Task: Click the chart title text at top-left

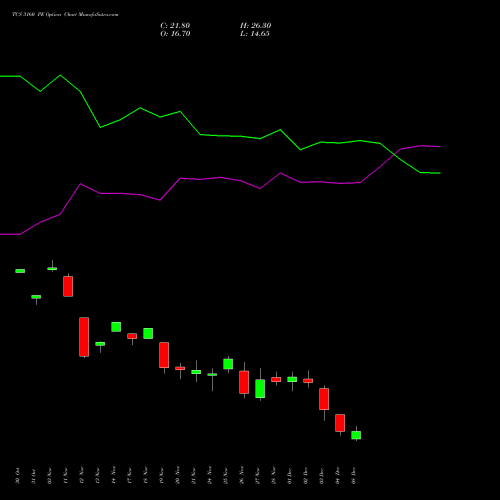Action: tap(65, 14)
